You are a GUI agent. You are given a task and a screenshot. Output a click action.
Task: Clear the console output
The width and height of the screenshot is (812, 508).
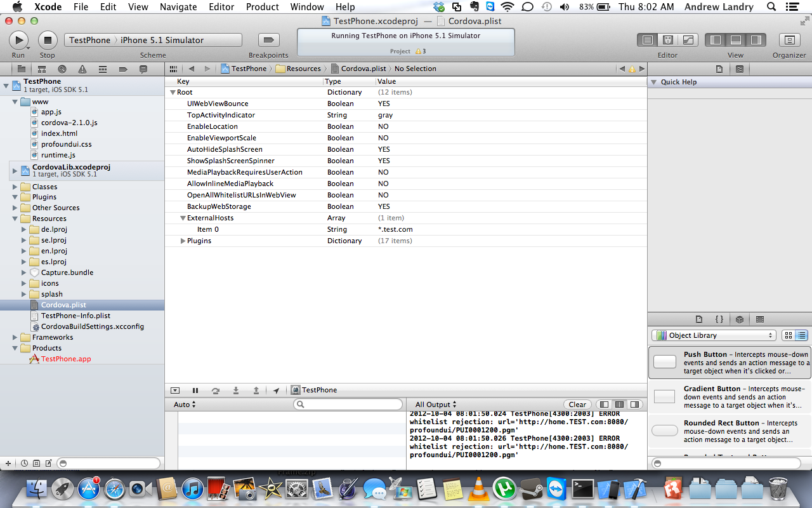coord(577,404)
